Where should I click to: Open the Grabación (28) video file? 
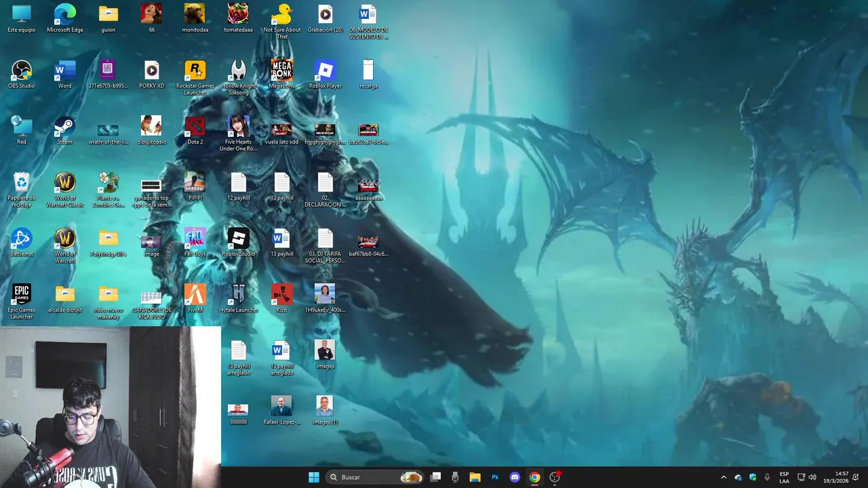pyautogui.click(x=325, y=18)
